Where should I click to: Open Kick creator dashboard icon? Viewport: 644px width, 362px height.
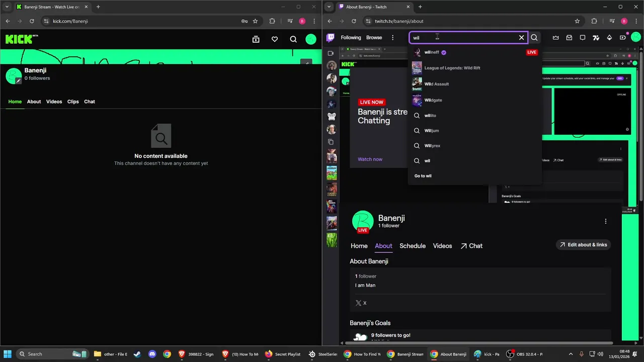(x=256, y=39)
